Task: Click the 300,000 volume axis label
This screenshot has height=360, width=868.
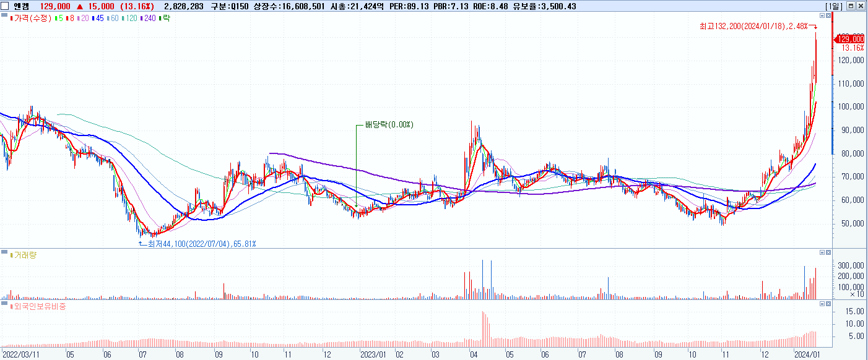Action: coord(851,265)
